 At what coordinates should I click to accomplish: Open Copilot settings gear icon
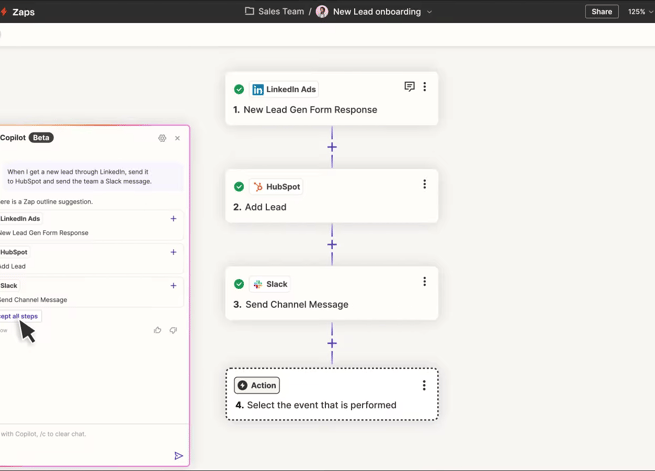coord(162,138)
